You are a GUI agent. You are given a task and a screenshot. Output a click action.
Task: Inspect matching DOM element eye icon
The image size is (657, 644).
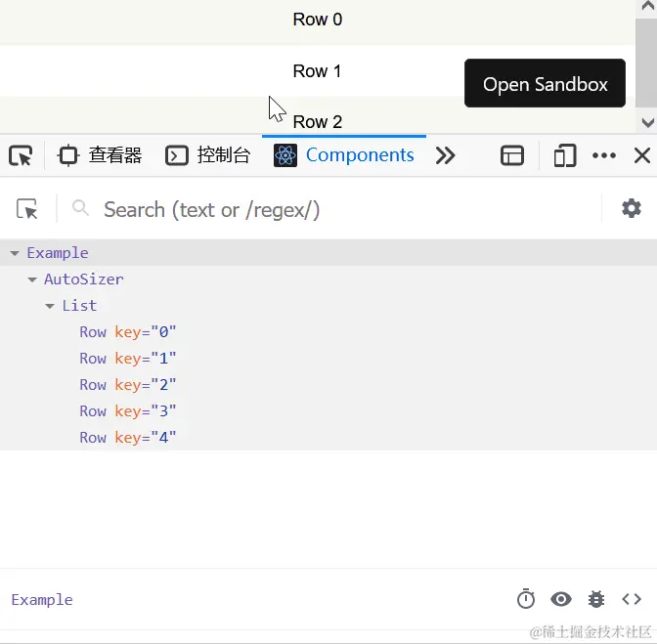[x=561, y=599]
